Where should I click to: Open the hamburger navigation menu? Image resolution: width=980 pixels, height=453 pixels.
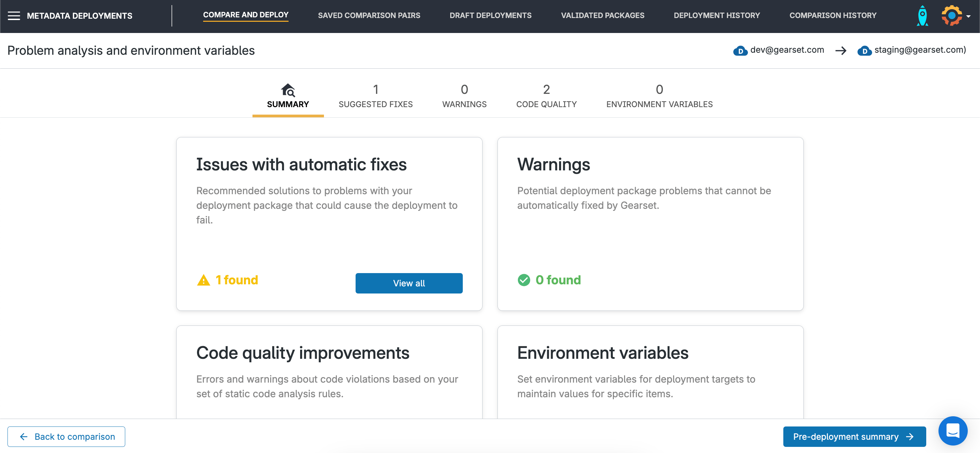tap(14, 16)
